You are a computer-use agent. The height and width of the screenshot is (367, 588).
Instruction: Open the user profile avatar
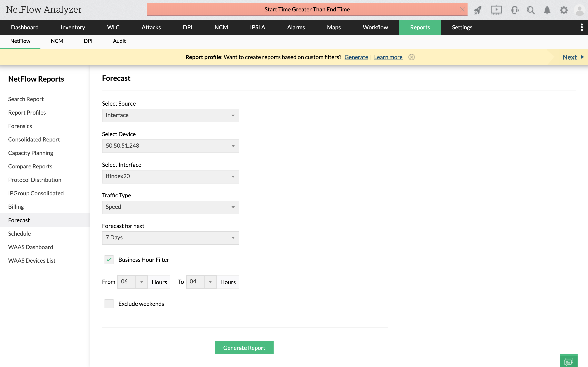tap(579, 10)
